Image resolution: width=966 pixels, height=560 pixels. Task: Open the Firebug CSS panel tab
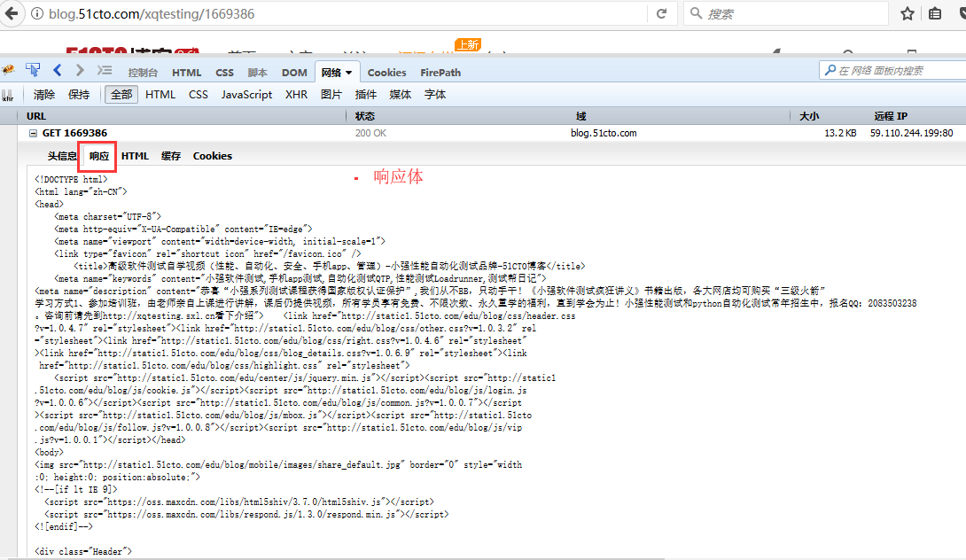click(224, 73)
